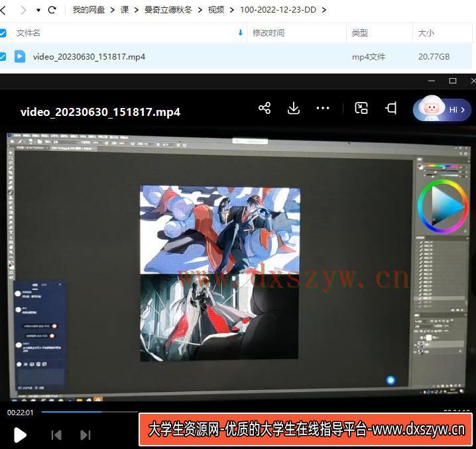Screen dimensions: 476x449
Task: Pin the player window on top
Action: tap(390, 108)
